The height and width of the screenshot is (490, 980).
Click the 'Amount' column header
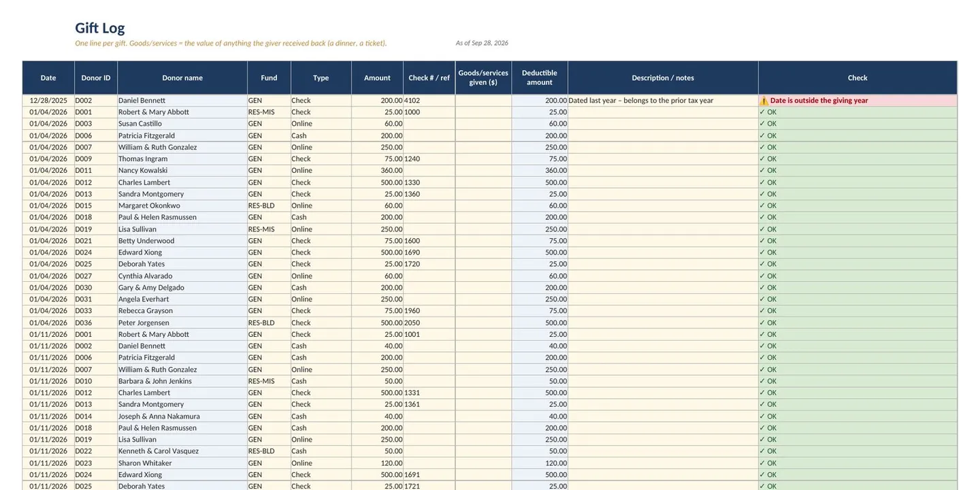point(377,78)
